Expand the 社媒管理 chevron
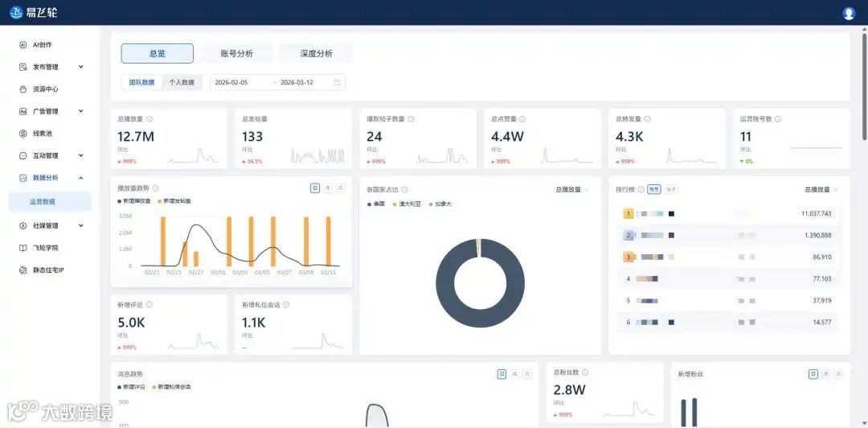The width and height of the screenshot is (868, 428). pyautogui.click(x=81, y=225)
